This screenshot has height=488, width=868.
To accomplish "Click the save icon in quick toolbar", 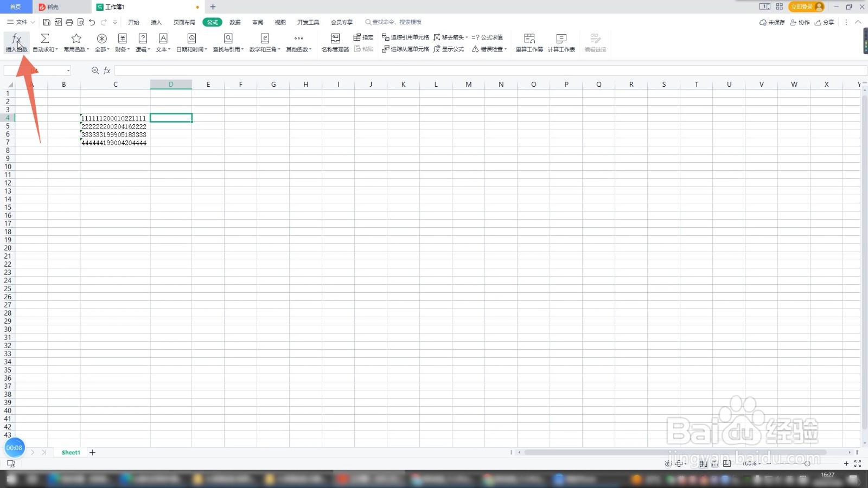I will pos(47,22).
